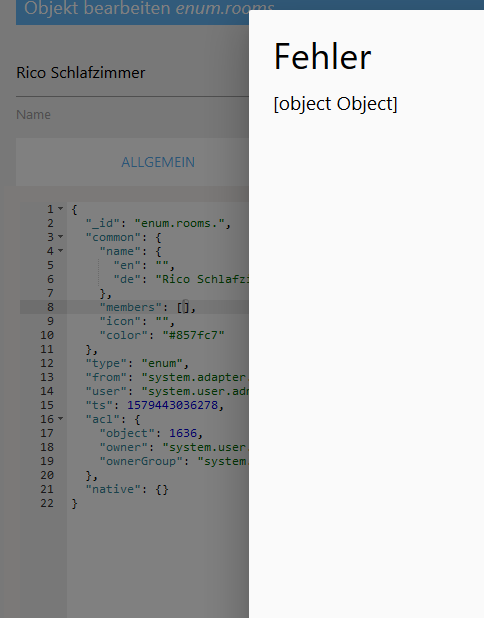Screen dimensions: 484x618
Task: Click the "native" empty object line
Action: pyautogui.click(x=127, y=489)
